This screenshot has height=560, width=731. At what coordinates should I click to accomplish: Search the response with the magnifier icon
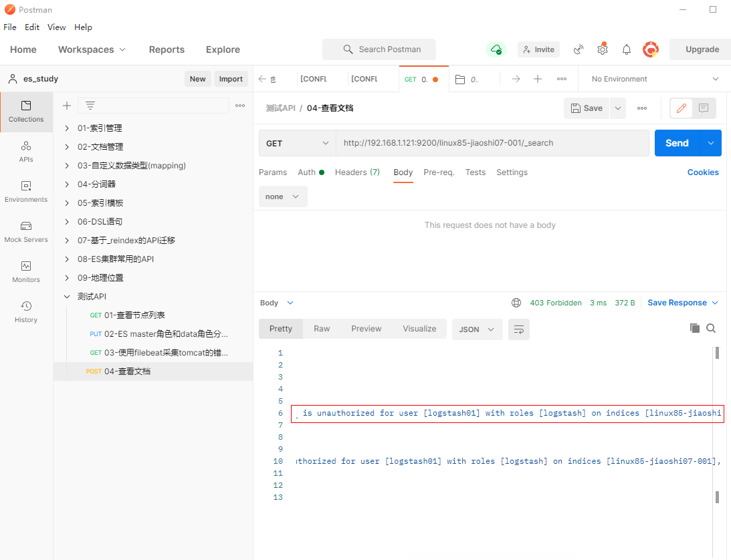[711, 328]
